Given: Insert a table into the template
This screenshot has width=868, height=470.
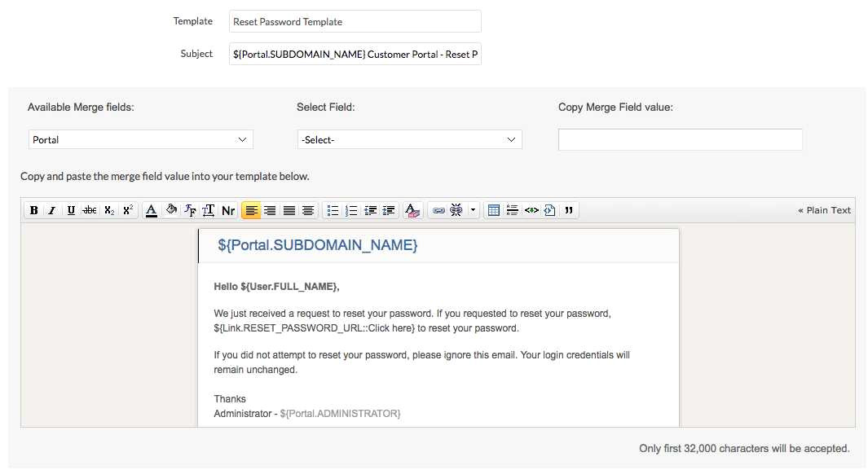Looking at the screenshot, I should (493, 209).
